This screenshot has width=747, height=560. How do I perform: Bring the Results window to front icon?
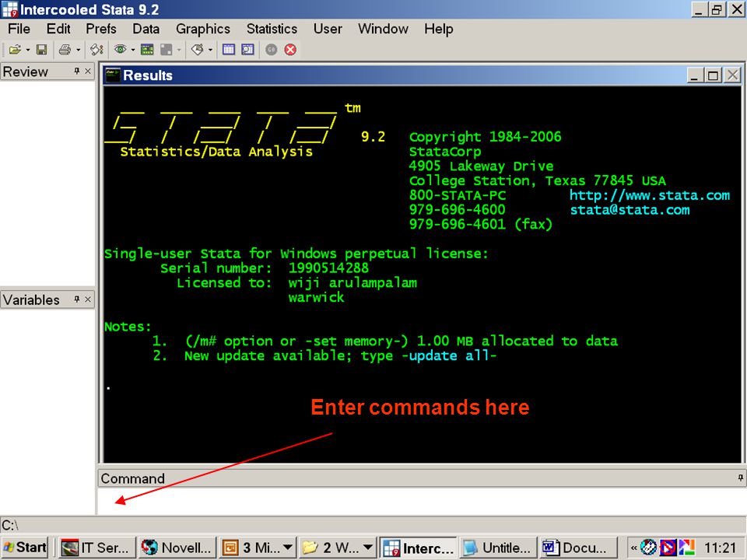point(147,50)
